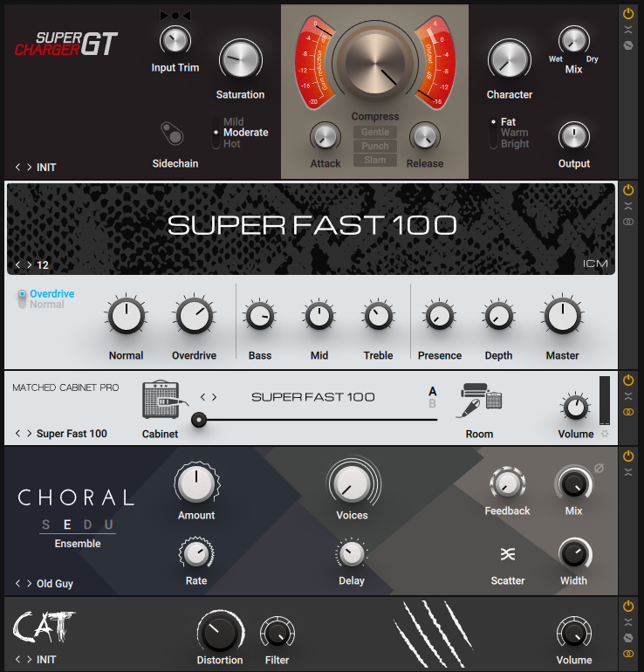Select Choral mode D

88,525
